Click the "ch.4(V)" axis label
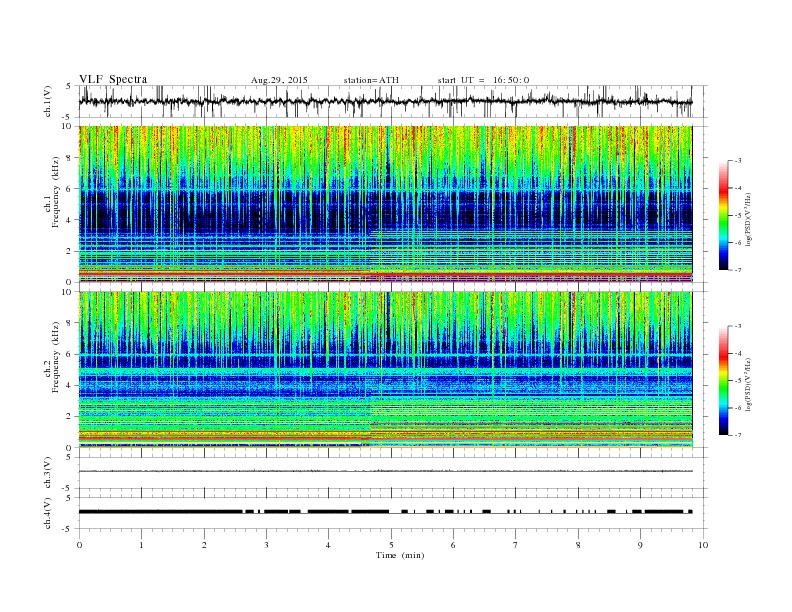This screenshot has height=612, width=792. coord(48,513)
